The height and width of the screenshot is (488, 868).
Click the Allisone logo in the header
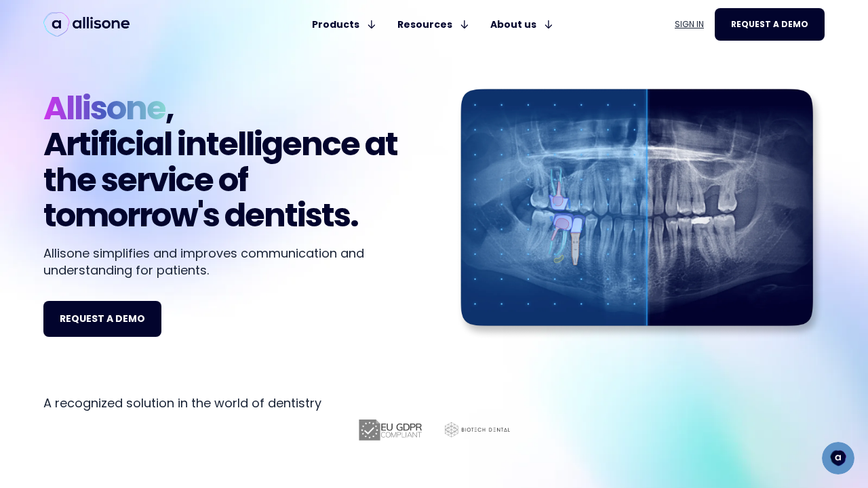[86, 24]
